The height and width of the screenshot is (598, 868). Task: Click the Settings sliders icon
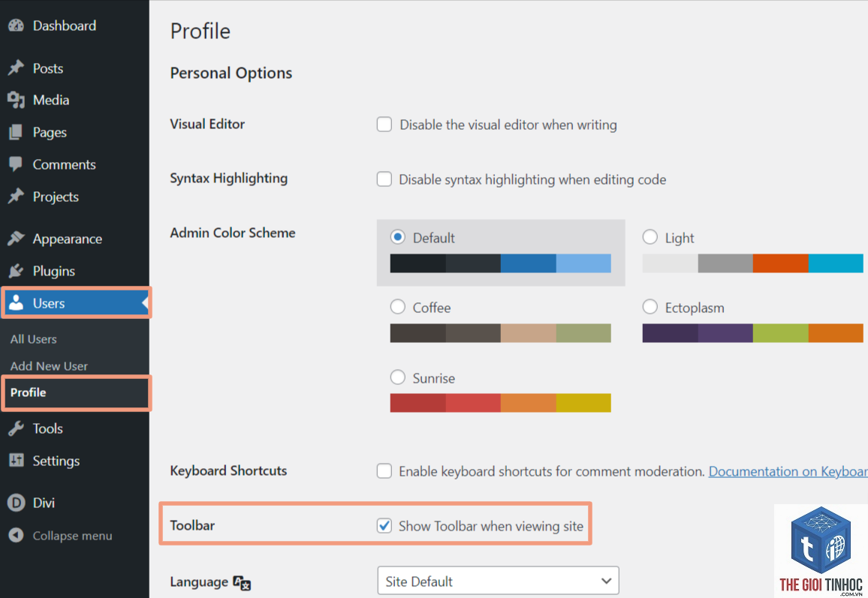tap(16, 460)
